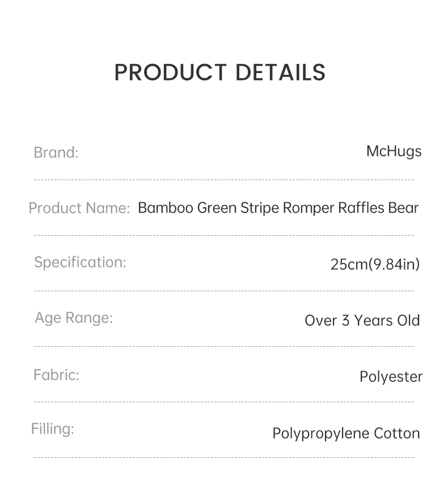Click the Over 3 Years Old value
This screenshot has width=448, height=481.
pos(362,321)
